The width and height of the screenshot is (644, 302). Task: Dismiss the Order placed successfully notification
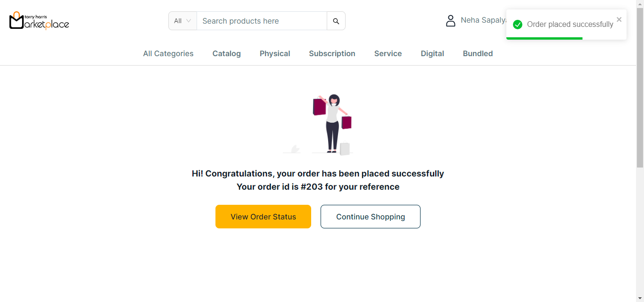tap(619, 19)
